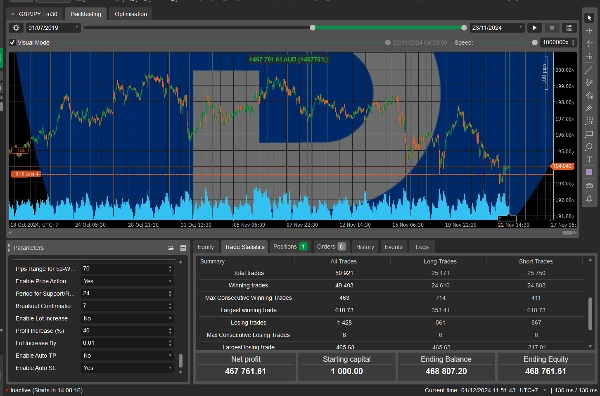The image size is (600, 396).
Task: Open start date 01/07/2019 dropdown
Action: (53, 28)
